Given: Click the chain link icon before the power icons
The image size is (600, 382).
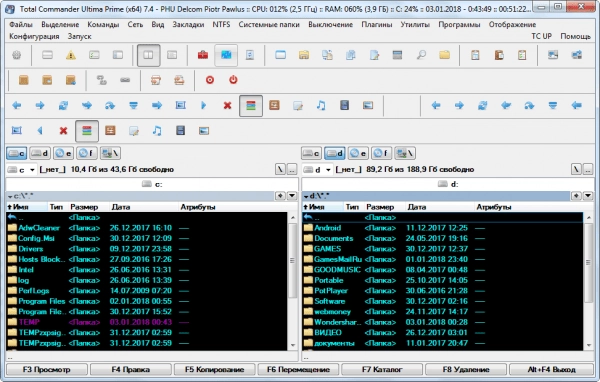Looking at the screenshot, I should [x=125, y=80].
